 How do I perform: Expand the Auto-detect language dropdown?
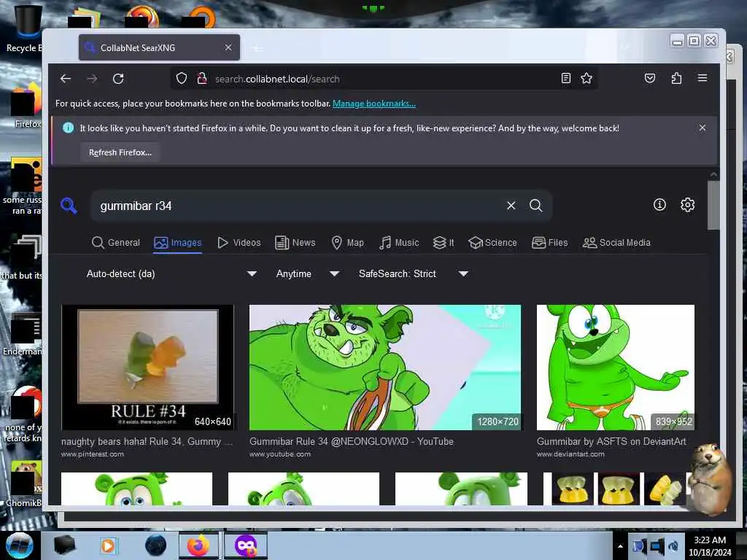pos(171,274)
